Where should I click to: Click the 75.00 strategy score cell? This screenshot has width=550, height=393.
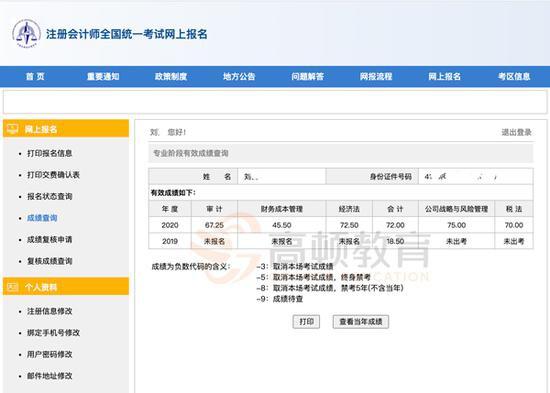click(x=456, y=225)
